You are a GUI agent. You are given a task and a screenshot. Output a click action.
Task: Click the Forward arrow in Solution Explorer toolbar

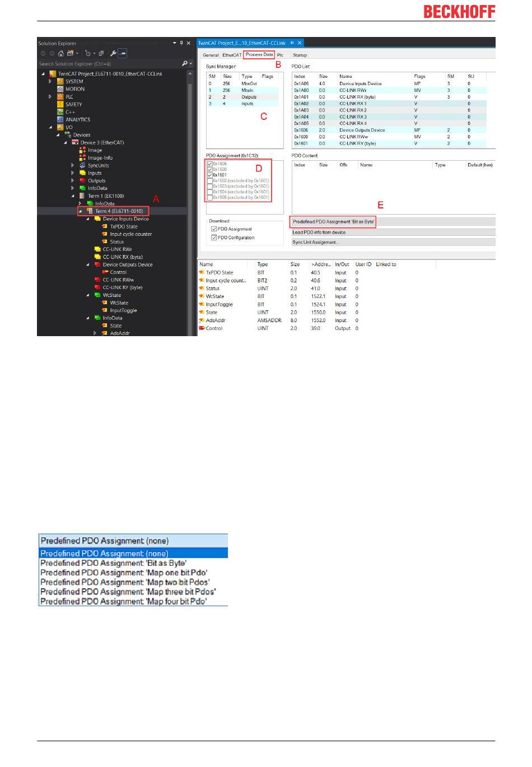(52, 53)
